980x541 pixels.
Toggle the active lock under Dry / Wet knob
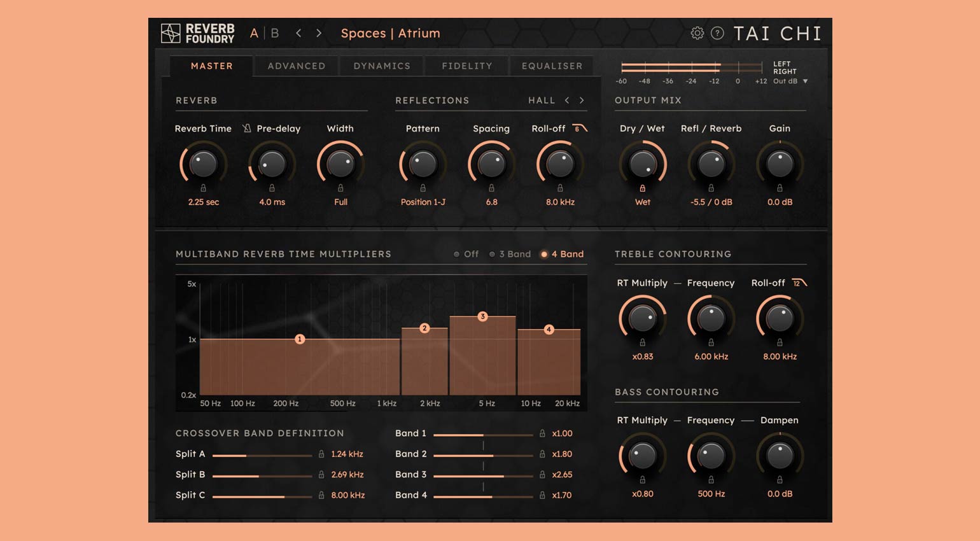pyautogui.click(x=643, y=188)
